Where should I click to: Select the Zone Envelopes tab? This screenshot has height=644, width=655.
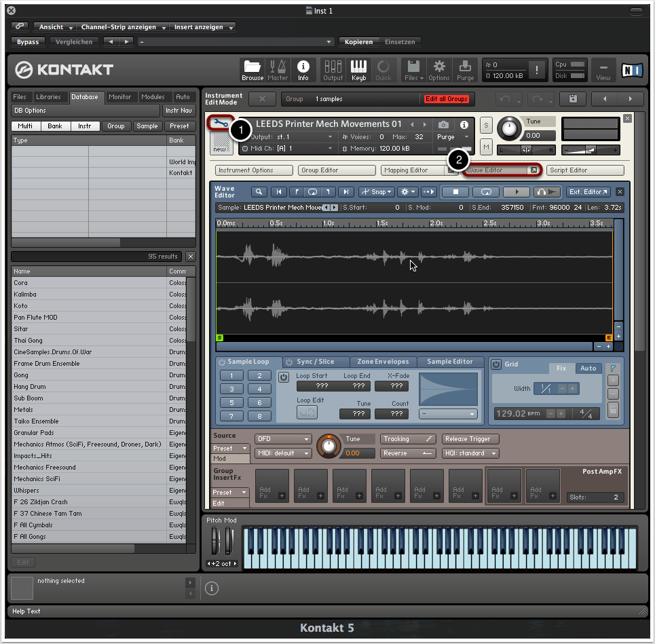(x=383, y=362)
